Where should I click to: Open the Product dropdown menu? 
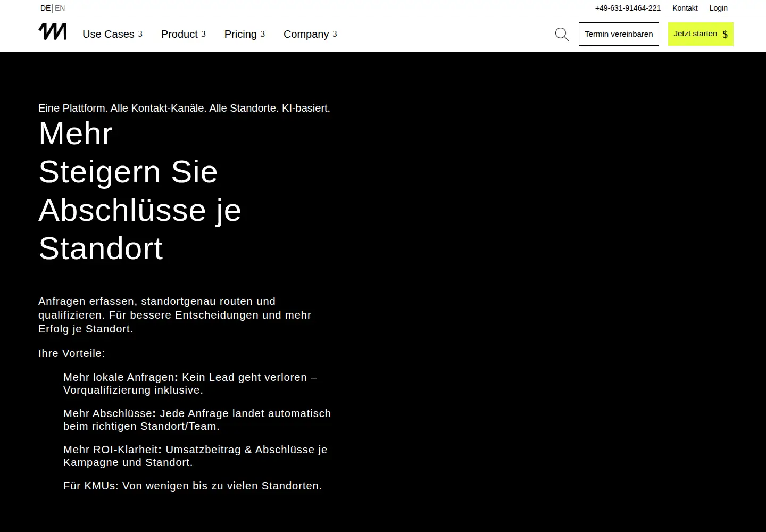pos(183,34)
